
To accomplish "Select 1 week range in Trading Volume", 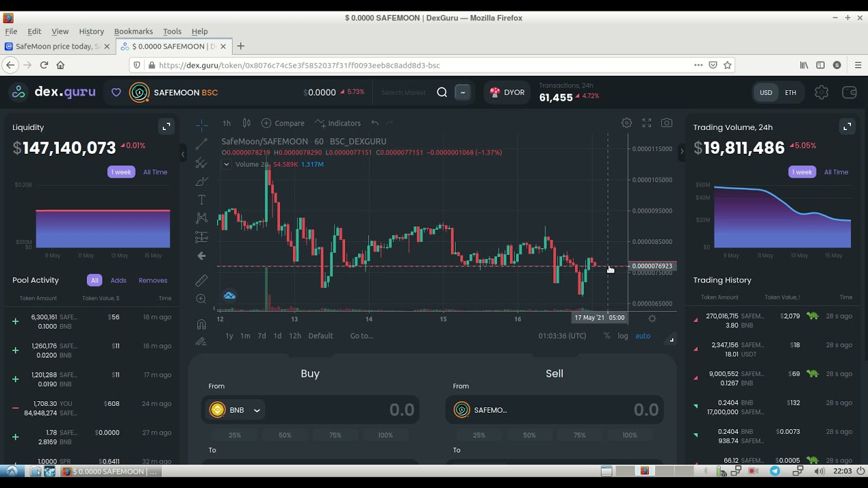I will (802, 172).
